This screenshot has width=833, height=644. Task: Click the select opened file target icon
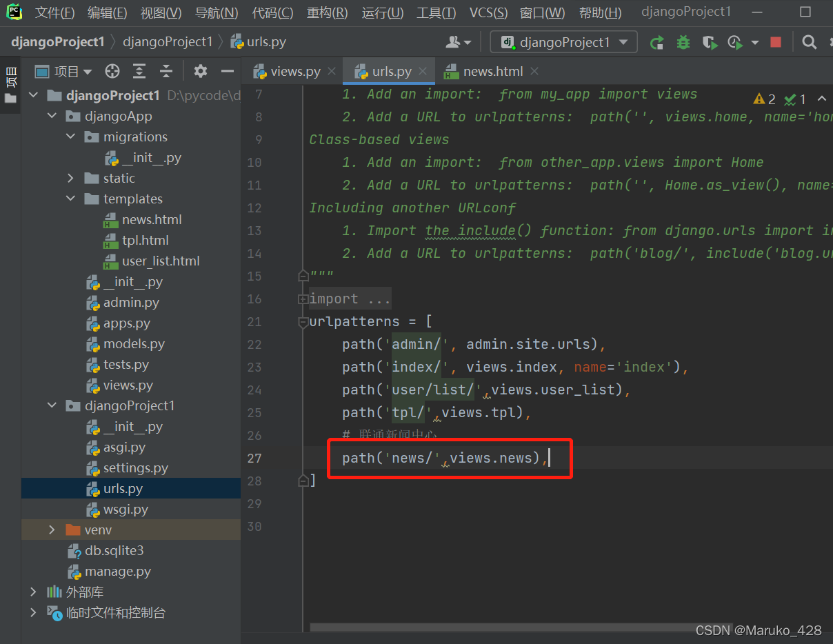point(112,71)
